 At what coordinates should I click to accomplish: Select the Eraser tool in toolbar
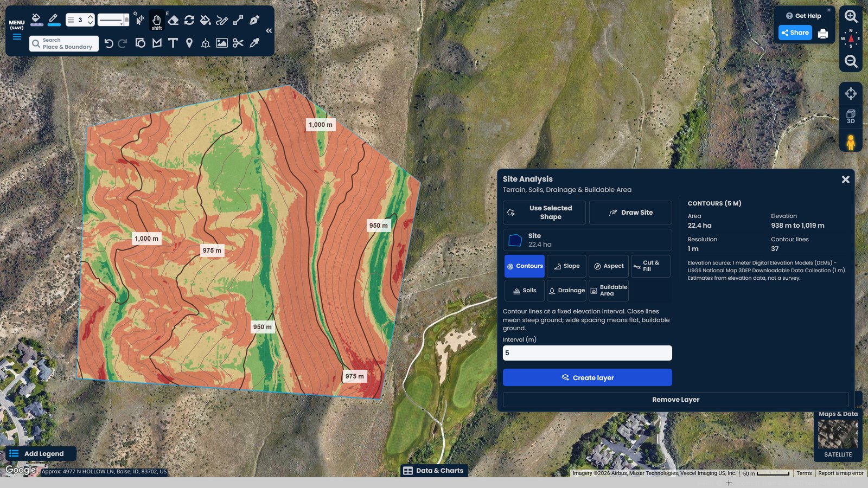(173, 21)
